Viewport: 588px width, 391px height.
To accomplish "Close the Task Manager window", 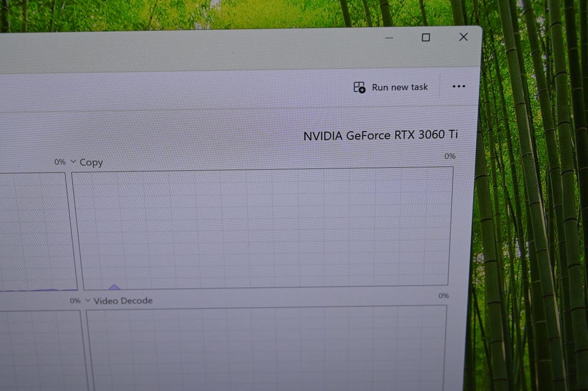I will (x=464, y=37).
